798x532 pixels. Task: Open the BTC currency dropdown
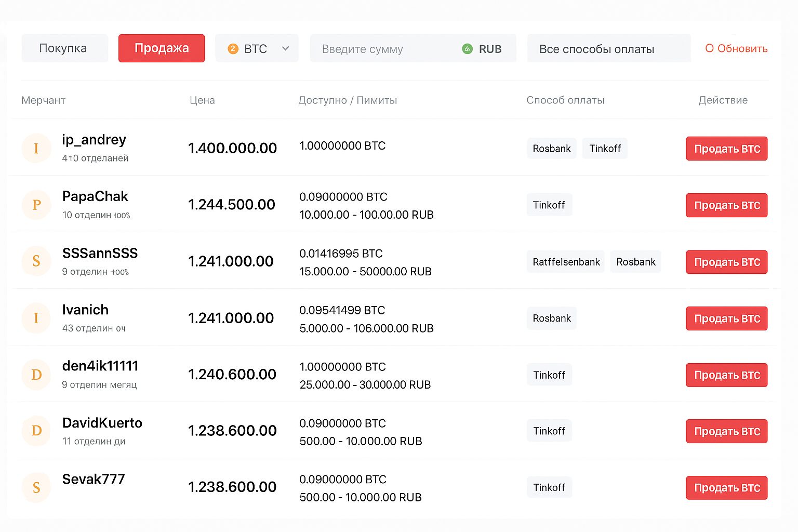tap(257, 49)
